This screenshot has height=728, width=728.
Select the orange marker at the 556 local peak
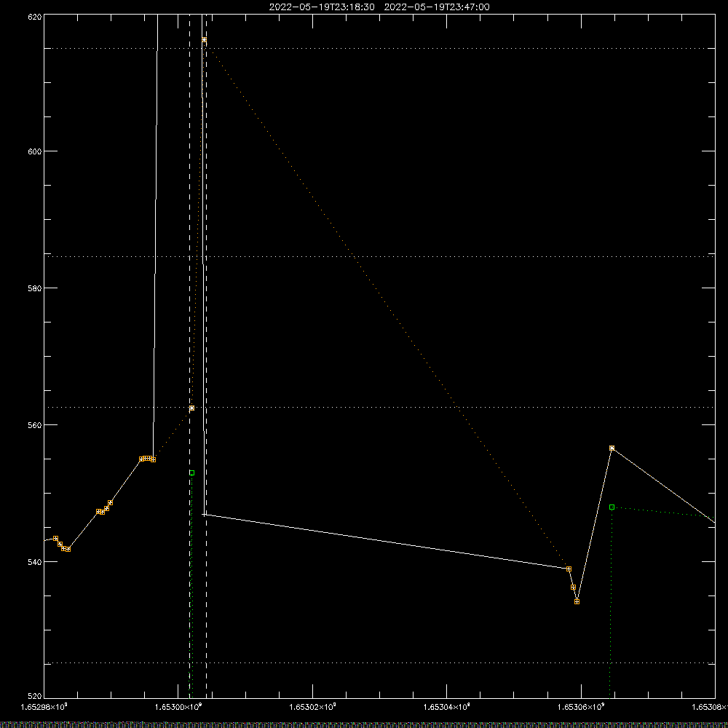612,448
